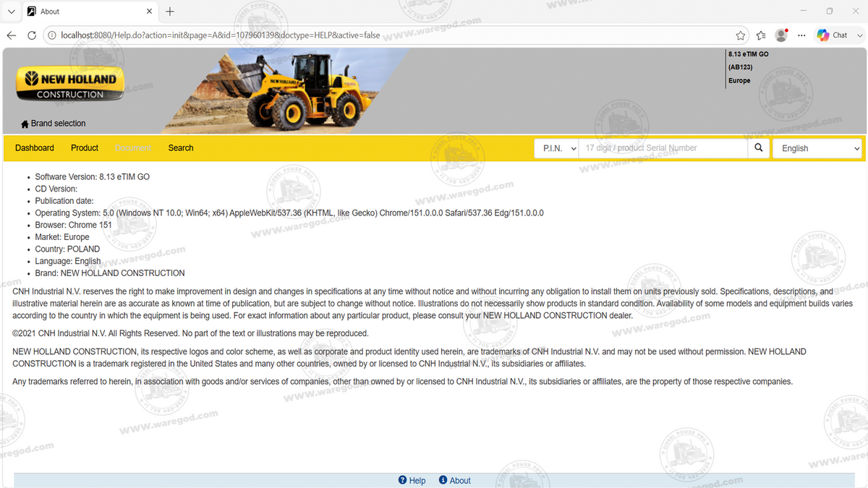Reload the page with refresh icon

click(32, 35)
